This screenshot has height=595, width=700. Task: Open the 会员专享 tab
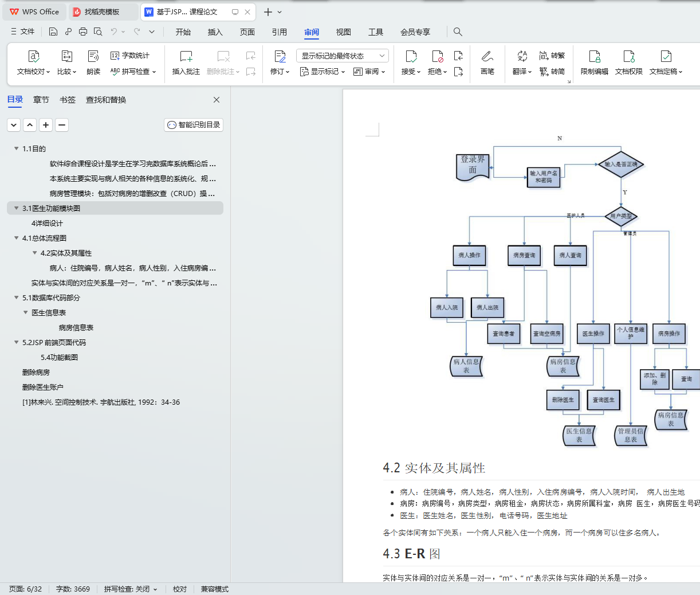pyautogui.click(x=415, y=32)
